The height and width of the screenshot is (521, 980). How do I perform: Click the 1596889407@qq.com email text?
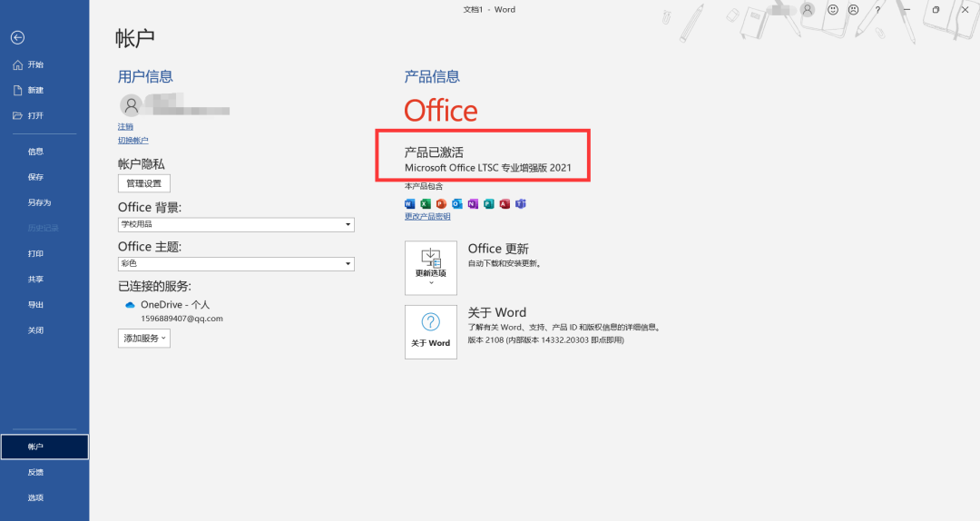[181, 319]
